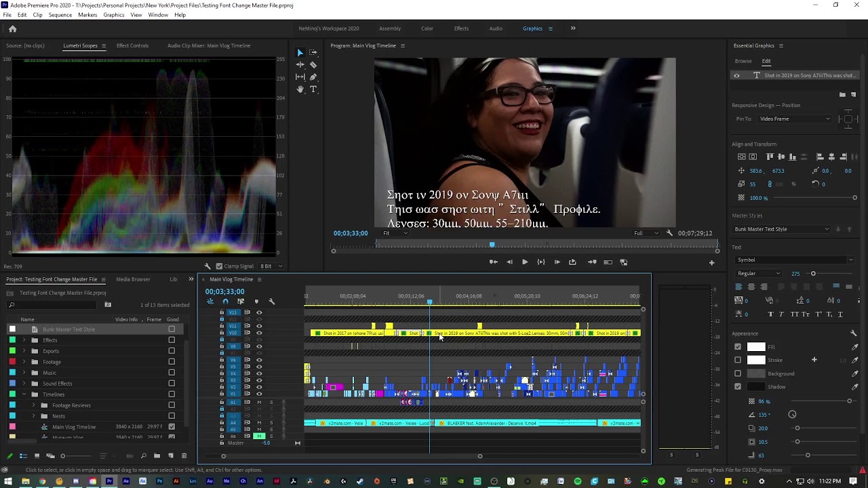
Task: Switch Project panel to List View
Action: pos(23,456)
